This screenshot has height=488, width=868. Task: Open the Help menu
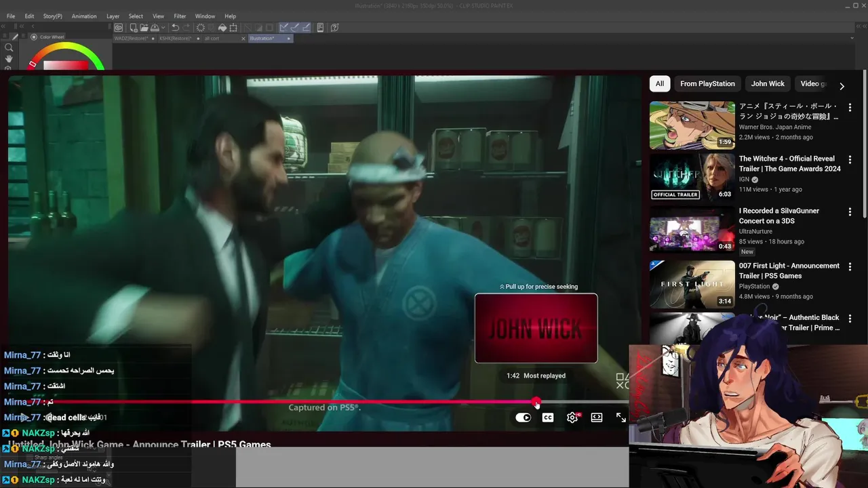click(231, 16)
